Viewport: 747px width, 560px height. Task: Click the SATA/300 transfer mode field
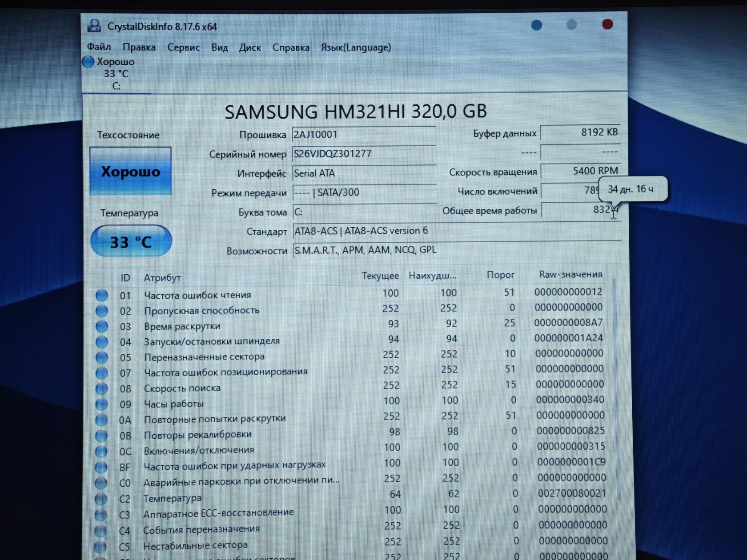[364, 192]
